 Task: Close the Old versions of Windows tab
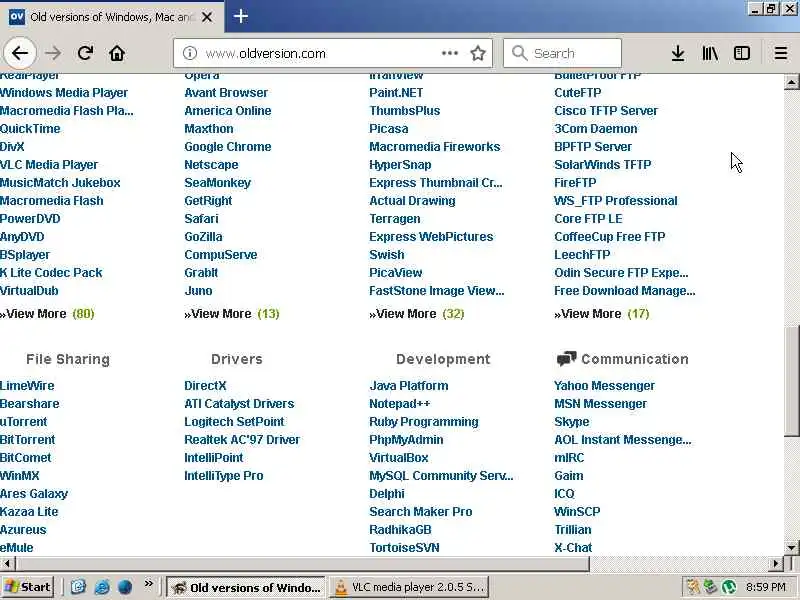click(x=207, y=17)
